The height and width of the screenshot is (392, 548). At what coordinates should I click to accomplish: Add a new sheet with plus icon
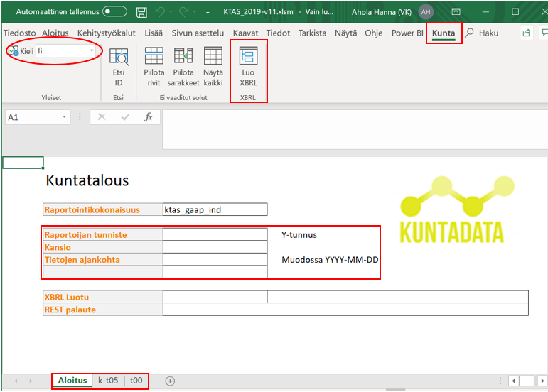pyautogui.click(x=170, y=381)
